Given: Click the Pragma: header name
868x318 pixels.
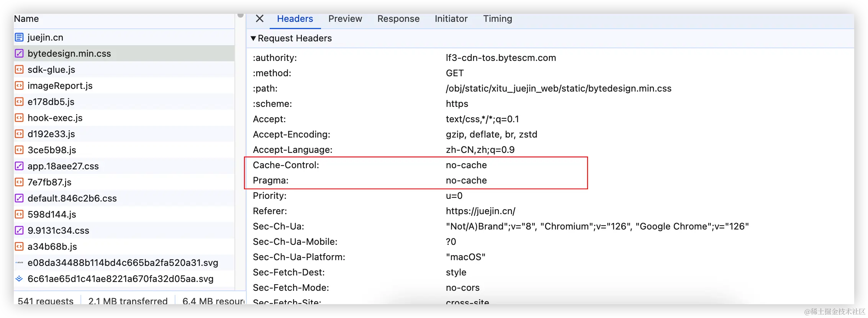Looking at the screenshot, I should click(x=270, y=180).
